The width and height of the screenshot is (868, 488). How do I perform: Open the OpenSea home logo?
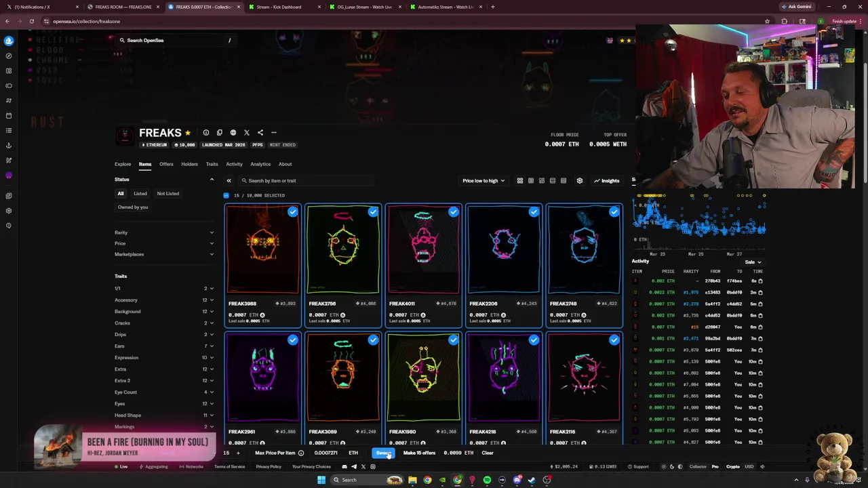tap(9, 41)
